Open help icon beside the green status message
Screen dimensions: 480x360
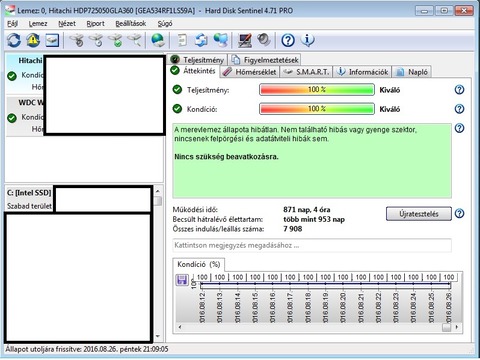tap(459, 128)
